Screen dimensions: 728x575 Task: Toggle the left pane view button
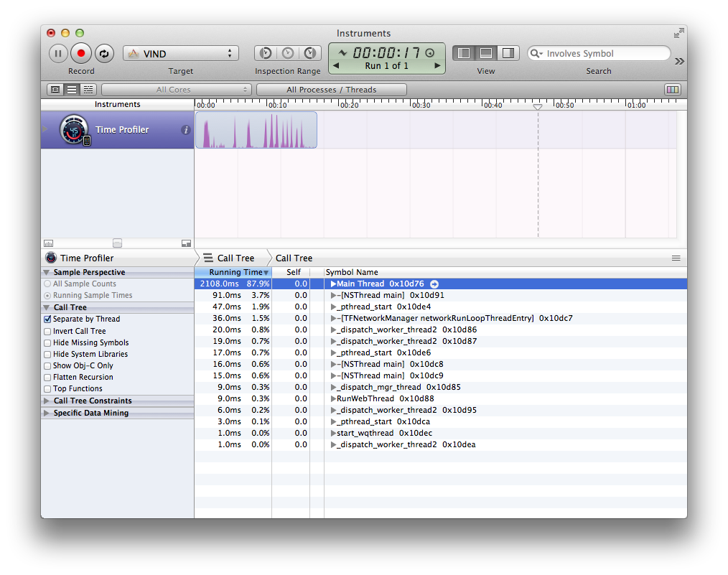click(463, 53)
